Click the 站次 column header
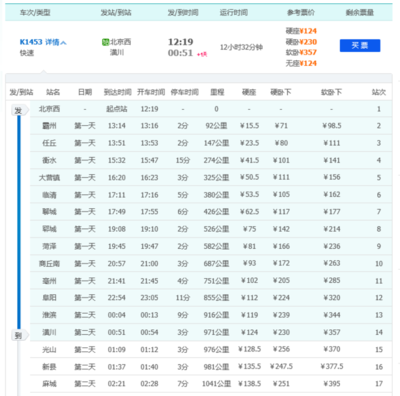The height and width of the screenshot is (396, 400). point(379,92)
